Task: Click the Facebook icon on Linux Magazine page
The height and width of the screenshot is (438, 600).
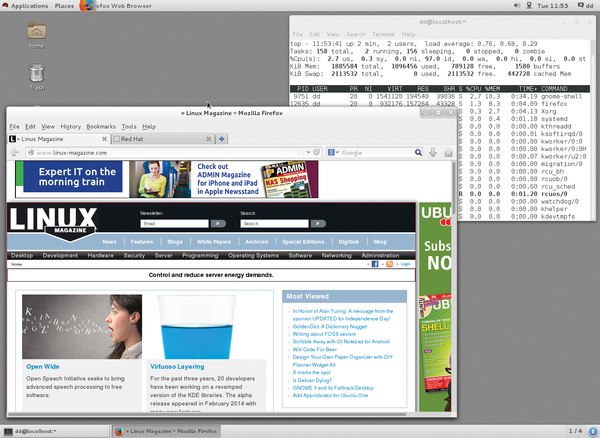Action: coord(375,264)
